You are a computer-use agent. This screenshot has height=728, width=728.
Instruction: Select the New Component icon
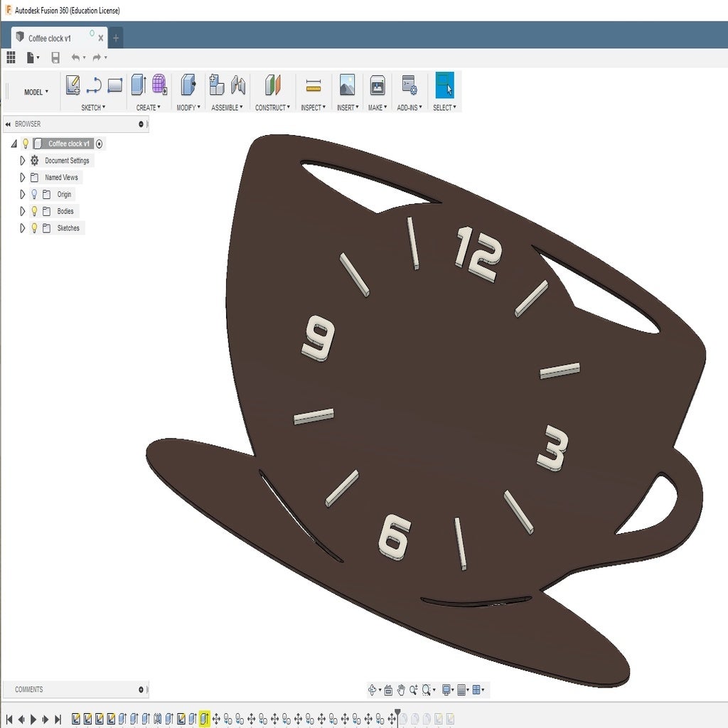click(x=216, y=85)
